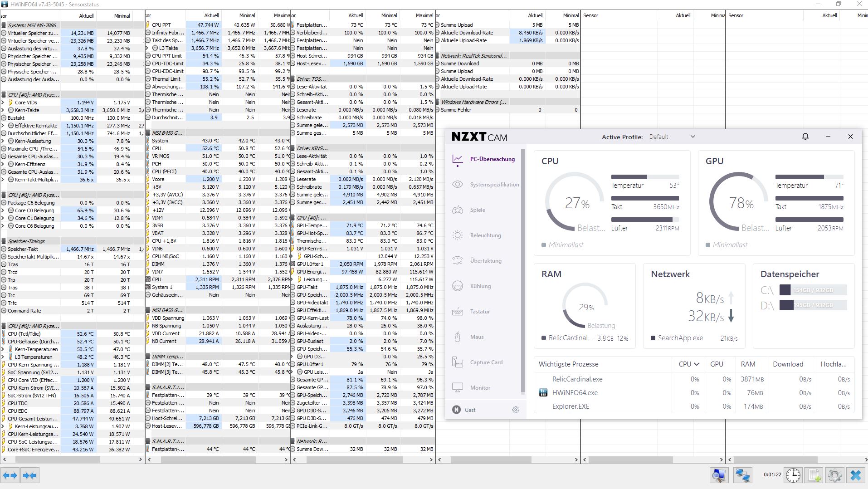Viewport: 868px width, 489px height.
Task: Click the GPU-Hot-Sp... sensor row
Action: point(363,233)
